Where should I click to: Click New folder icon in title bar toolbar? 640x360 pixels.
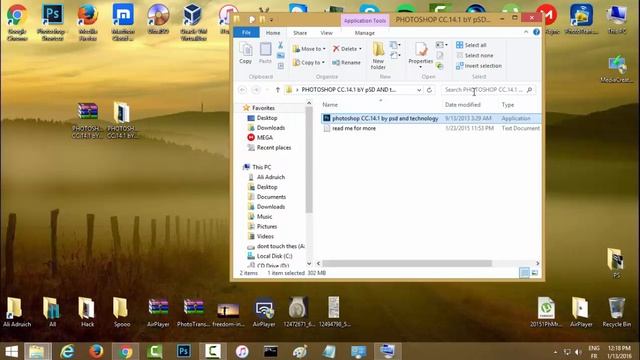click(262, 19)
